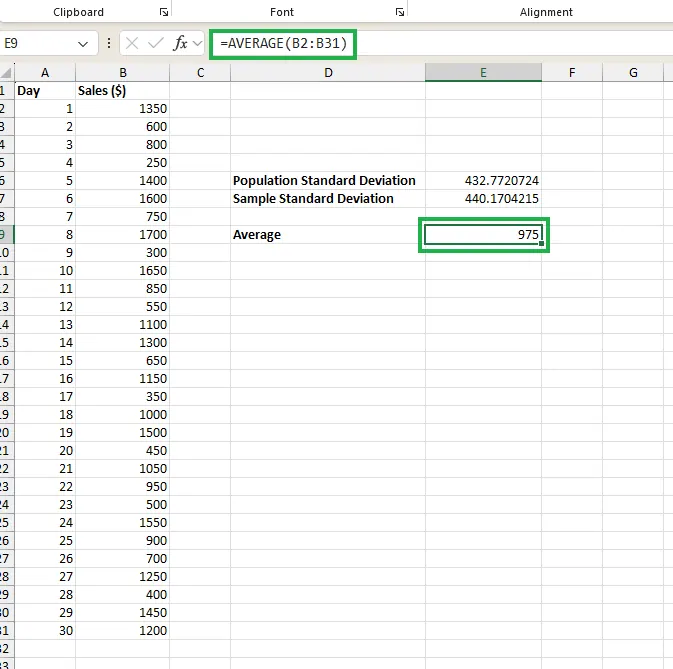The width and height of the screenshot is (673, 669).
Task: Select the sales value 350
Action: [x=123, y=397]
